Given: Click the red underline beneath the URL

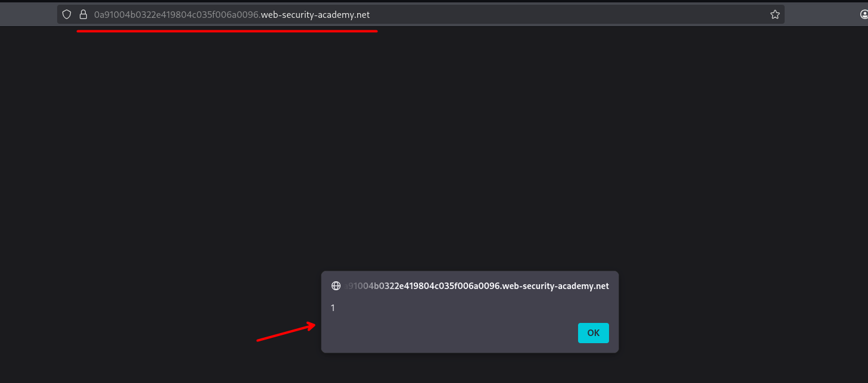Looking at the screenshot, I should (226, 31).
